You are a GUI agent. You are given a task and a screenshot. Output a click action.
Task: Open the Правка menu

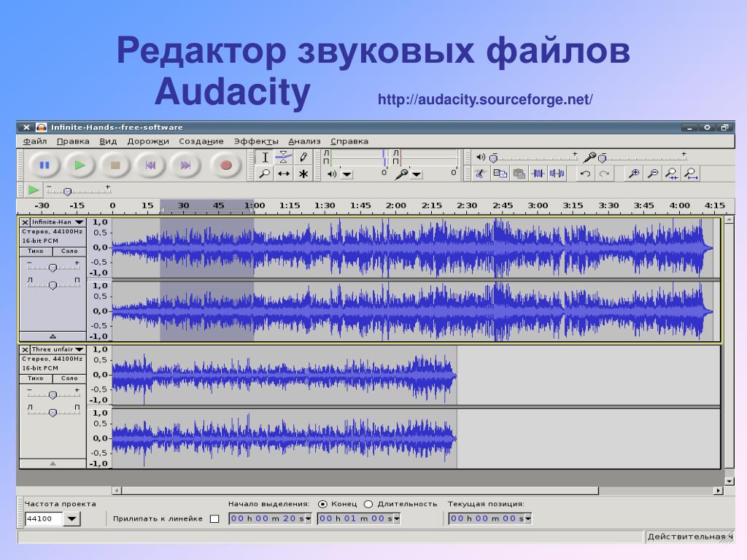click(73, 141)
